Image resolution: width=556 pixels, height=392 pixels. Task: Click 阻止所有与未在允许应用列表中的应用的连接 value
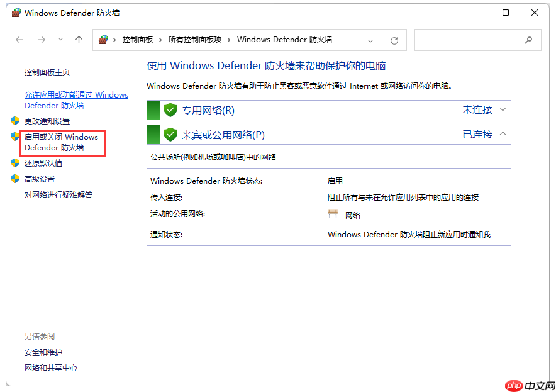click(403, 198)
